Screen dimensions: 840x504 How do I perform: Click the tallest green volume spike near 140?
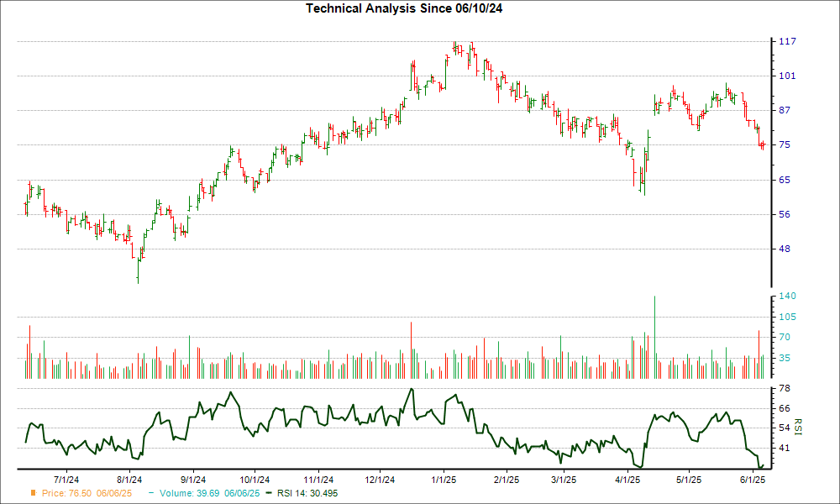(x=654, y=338)
